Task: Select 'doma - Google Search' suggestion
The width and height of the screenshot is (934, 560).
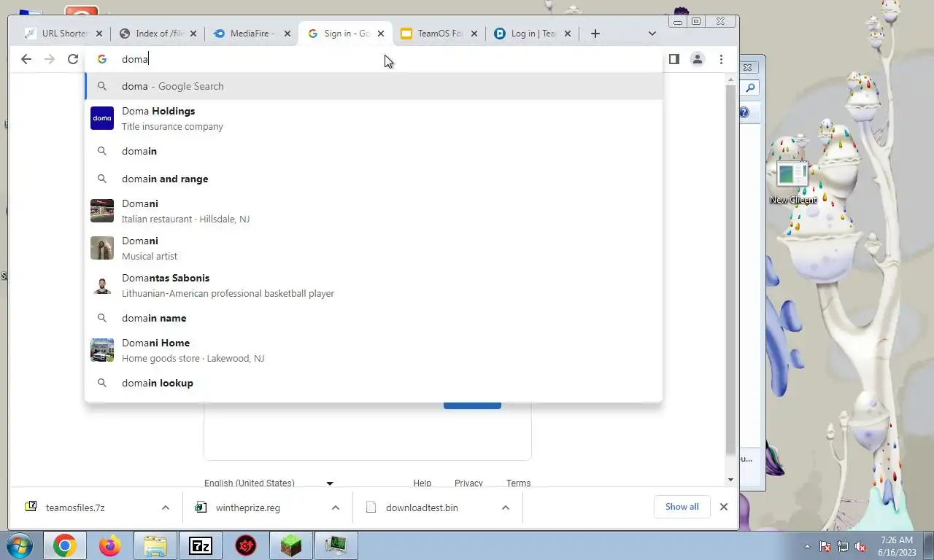Action: (374, 86)
